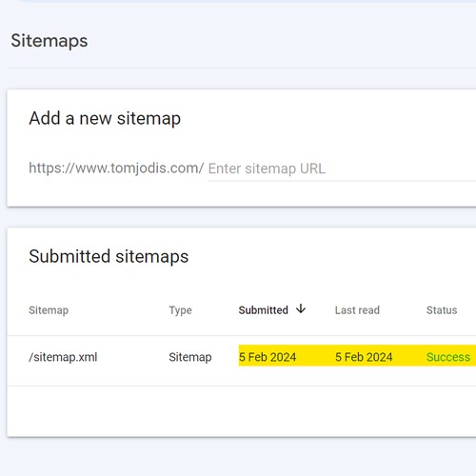Click empty space right of the Add a new sitemap heading
The height and width of the screenshot is (476, 476).
pos(328,118)
